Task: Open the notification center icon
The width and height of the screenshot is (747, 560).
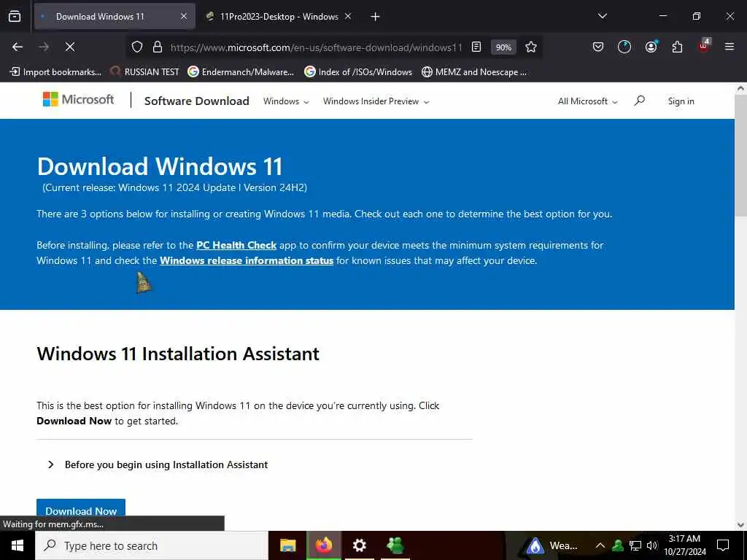Action: point(723,545)
